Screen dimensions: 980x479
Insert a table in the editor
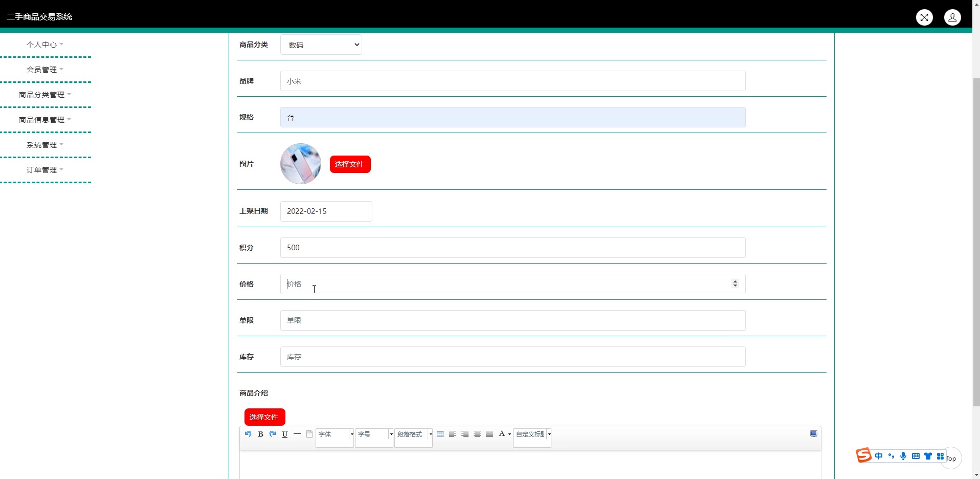coord(440,434)
